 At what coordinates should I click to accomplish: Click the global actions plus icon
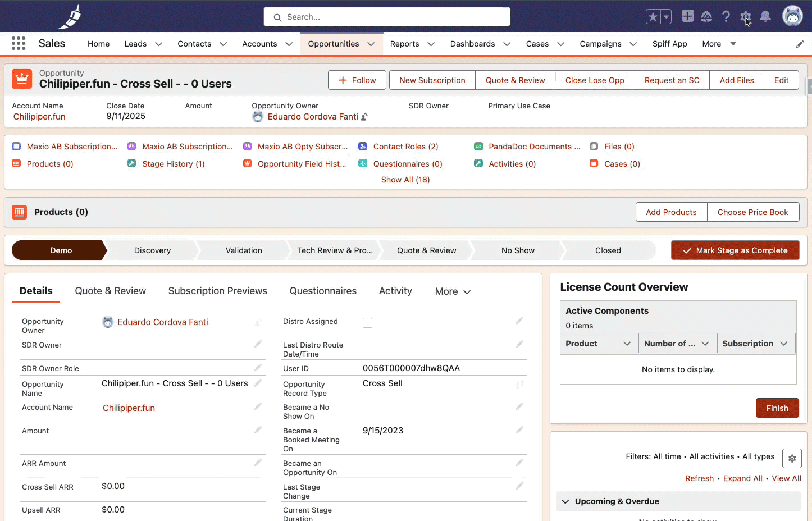click(687, 16)
